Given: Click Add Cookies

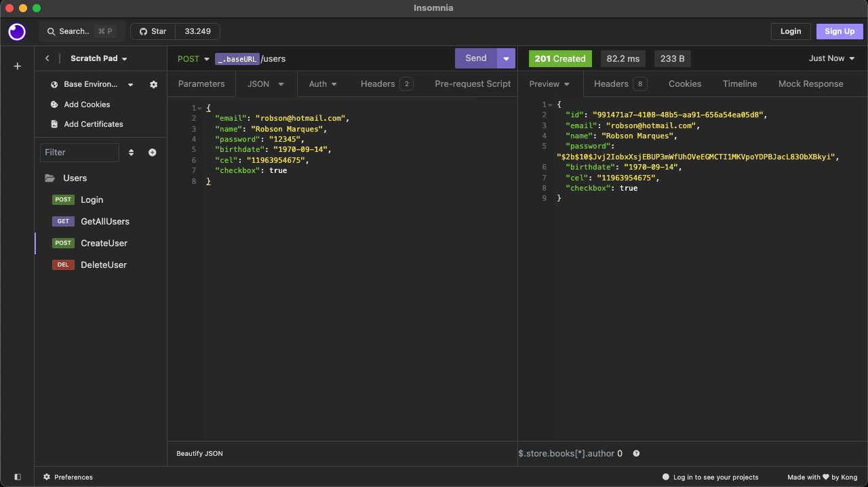Looking at the screenshot, I should [87, 104].
